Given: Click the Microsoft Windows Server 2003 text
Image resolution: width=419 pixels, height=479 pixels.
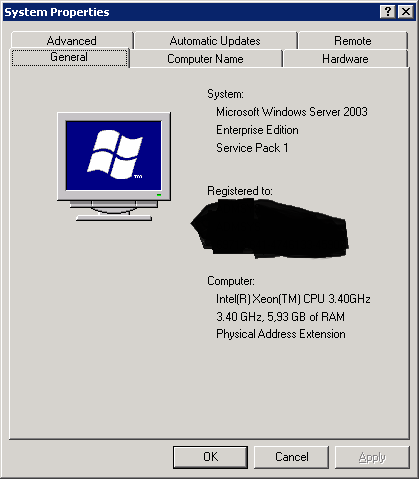Looking at the screenshot, I should point(292,112).
